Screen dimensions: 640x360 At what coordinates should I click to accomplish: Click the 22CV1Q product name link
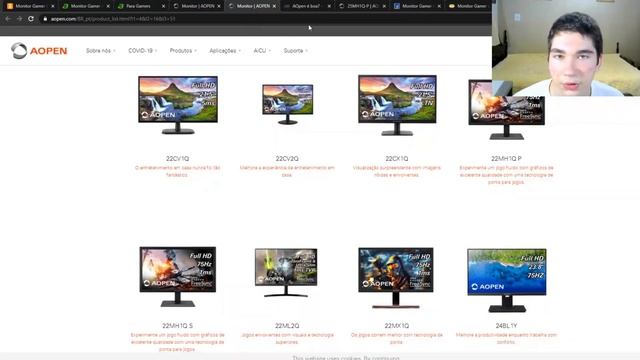[178, 158]
